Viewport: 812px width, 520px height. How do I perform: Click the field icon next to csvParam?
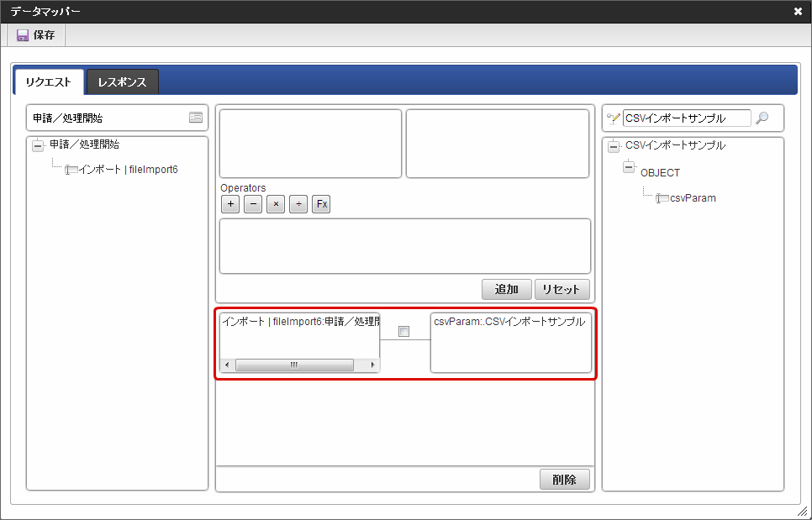coord(662,198)
